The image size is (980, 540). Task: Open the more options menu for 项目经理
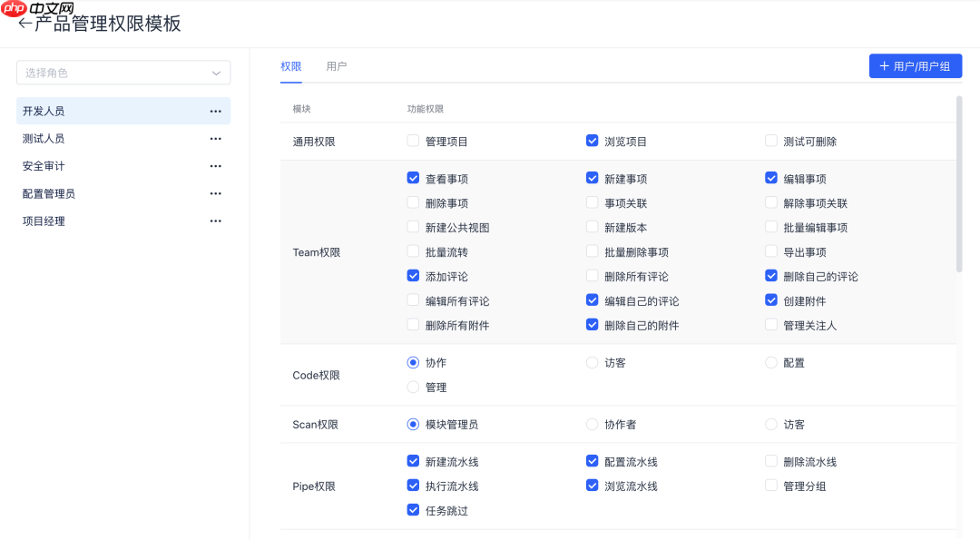[x=216, y=220]
